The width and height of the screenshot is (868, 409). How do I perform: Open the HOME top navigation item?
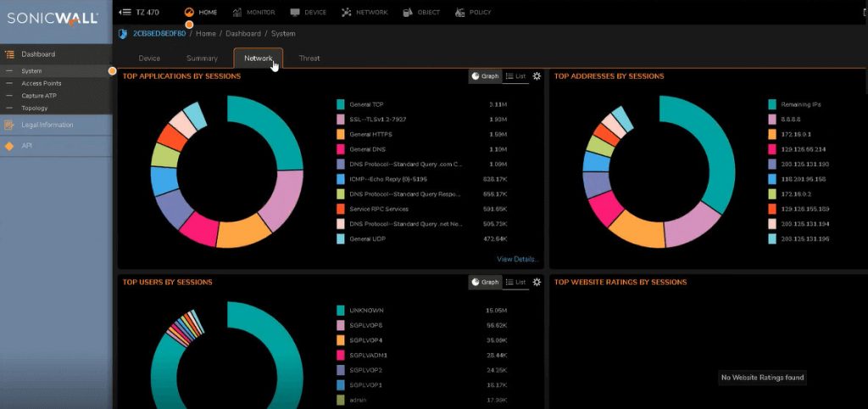[200, 12]
